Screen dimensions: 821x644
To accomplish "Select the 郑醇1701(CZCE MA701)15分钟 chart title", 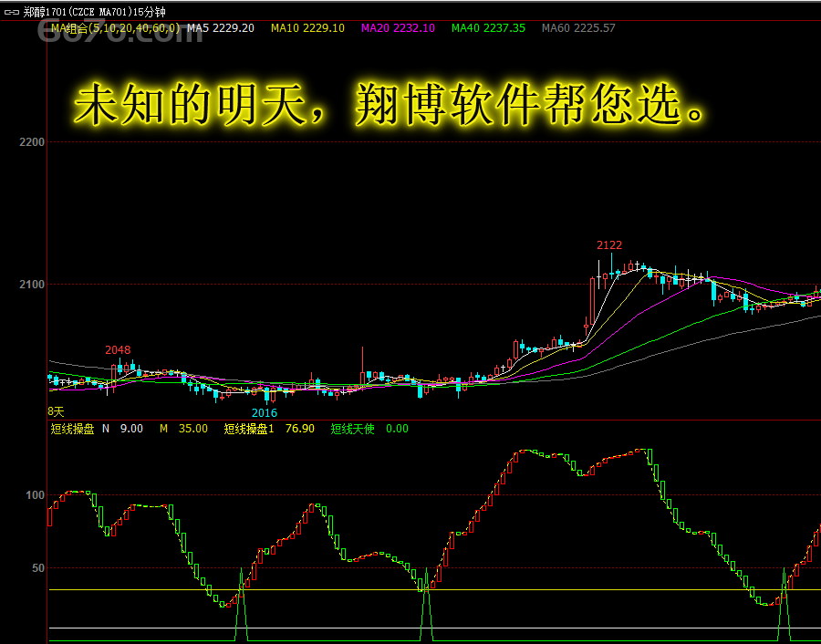I will coord(94,12).
